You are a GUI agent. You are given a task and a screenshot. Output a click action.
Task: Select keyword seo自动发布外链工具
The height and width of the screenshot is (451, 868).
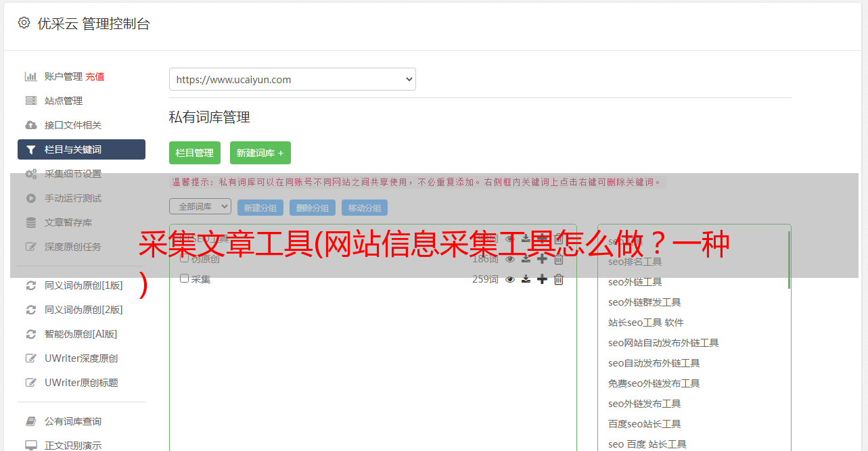pyautogui.click(x=654, y=363)
